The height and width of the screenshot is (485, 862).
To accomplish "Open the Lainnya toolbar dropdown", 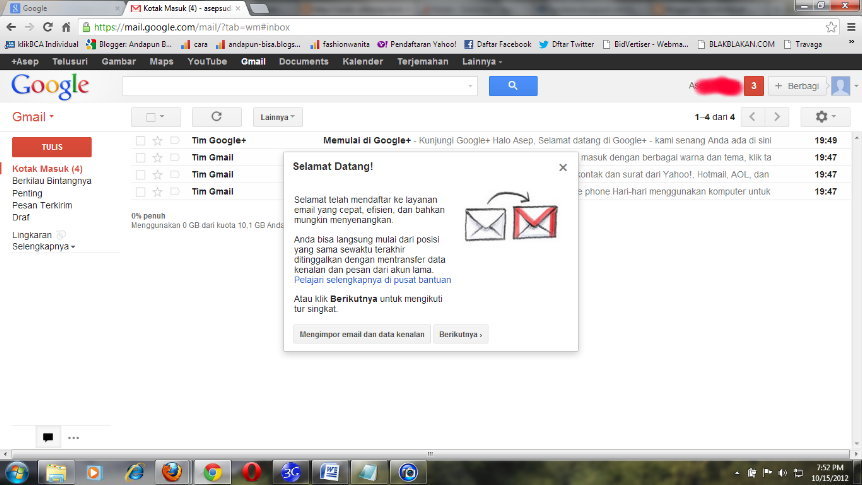I will pyautogui.click(x=278, y=117).
